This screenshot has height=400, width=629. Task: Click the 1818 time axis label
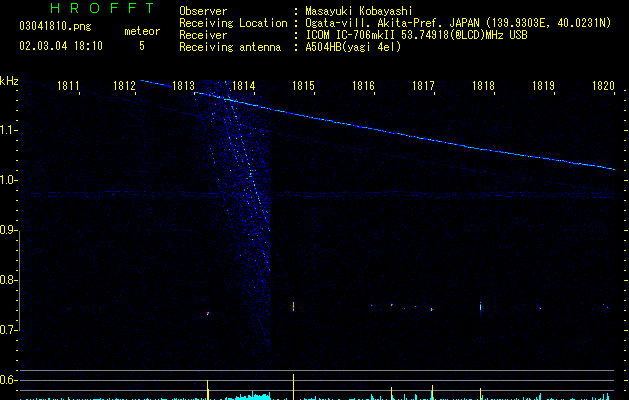[x=483, y=86]
